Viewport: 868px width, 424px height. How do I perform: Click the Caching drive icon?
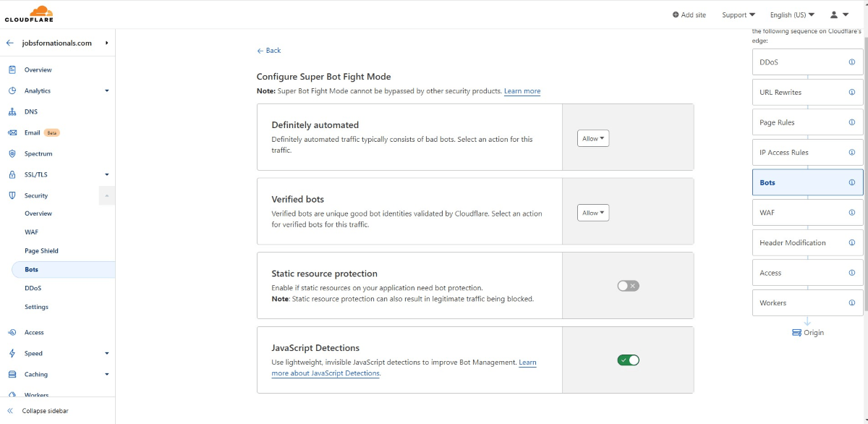tap(12, 374)
